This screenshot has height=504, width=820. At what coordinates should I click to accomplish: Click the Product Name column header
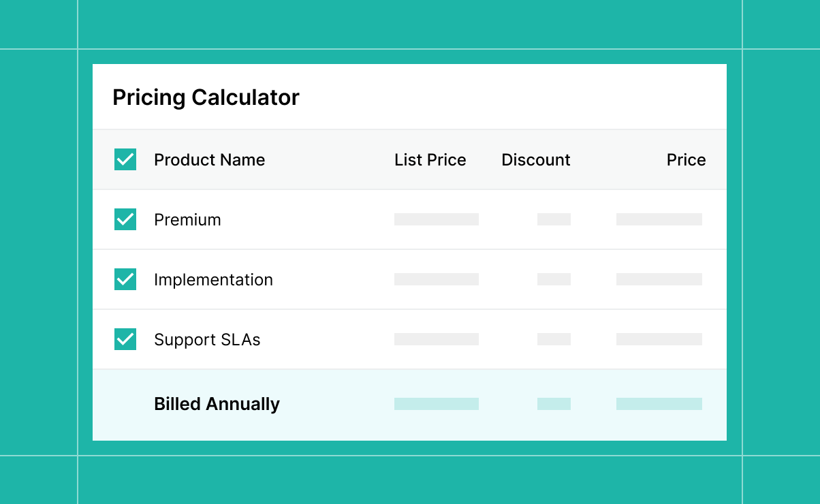pyautogui.click(x=209, y=160)
